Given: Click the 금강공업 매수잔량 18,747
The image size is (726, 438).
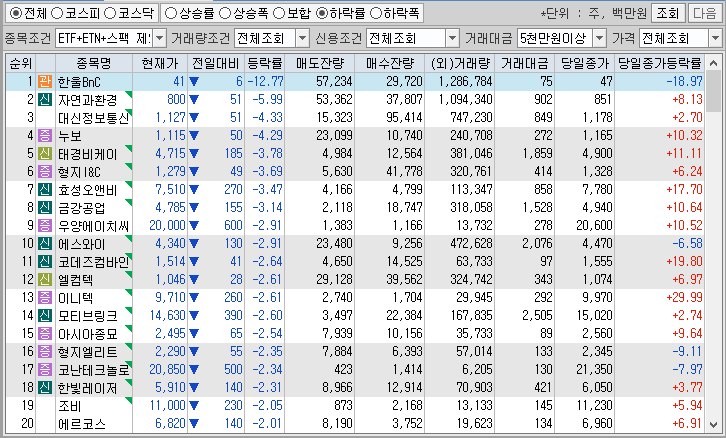Looking at the screenshot, I should pos(405,207).
